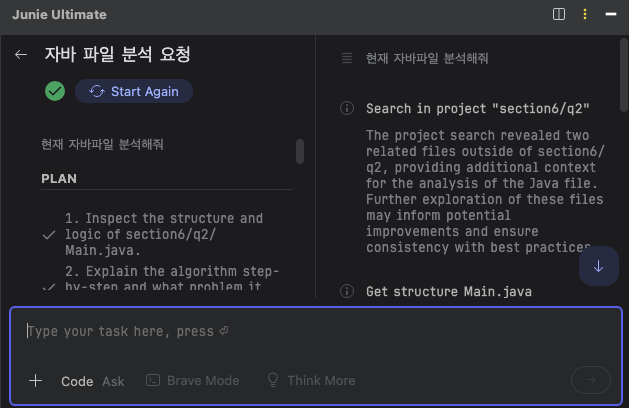This screenshot has width=629, height=408.
Task: Open the split layout panel icon
Action: (559, 14)
